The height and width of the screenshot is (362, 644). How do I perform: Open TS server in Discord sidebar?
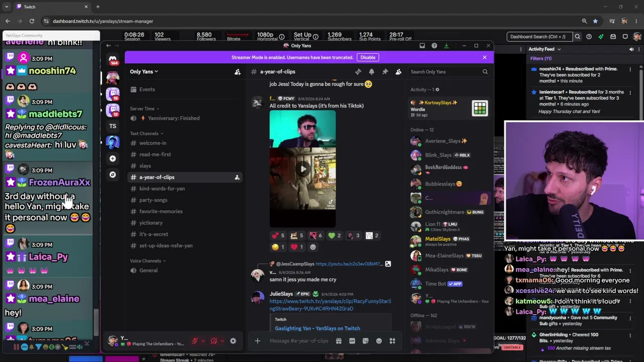click(113, 126)
